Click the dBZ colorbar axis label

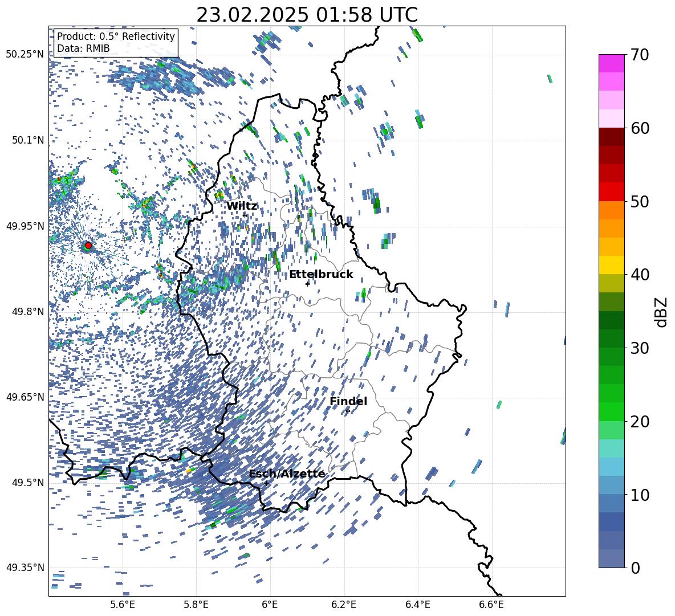click(x=662, y=312)
